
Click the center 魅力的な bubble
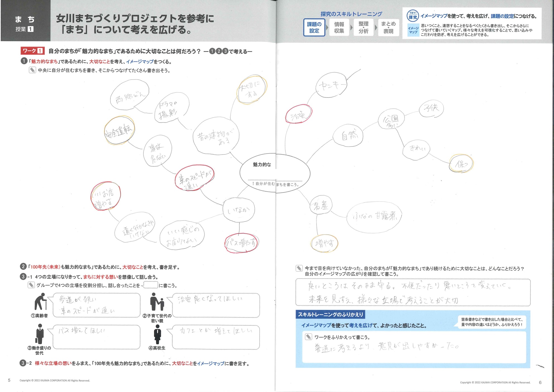(275, 173)
